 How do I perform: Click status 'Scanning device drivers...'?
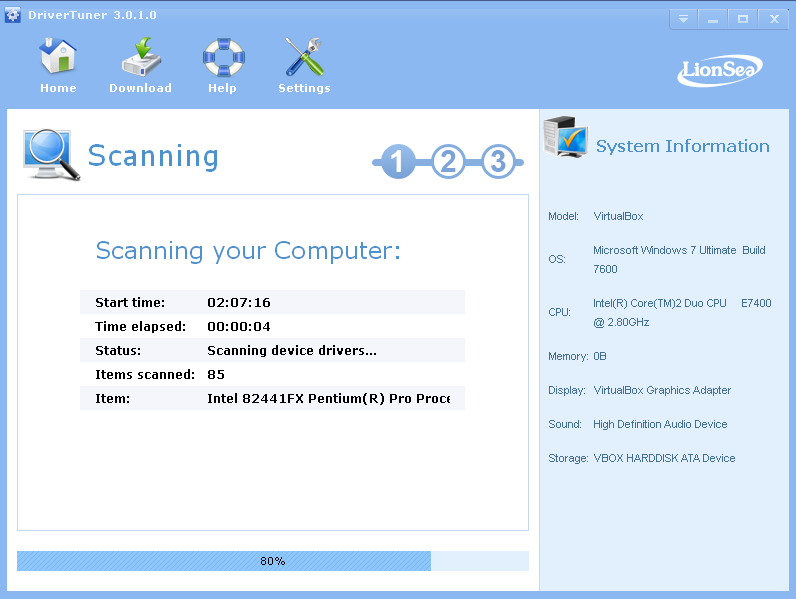coord(292,350)
